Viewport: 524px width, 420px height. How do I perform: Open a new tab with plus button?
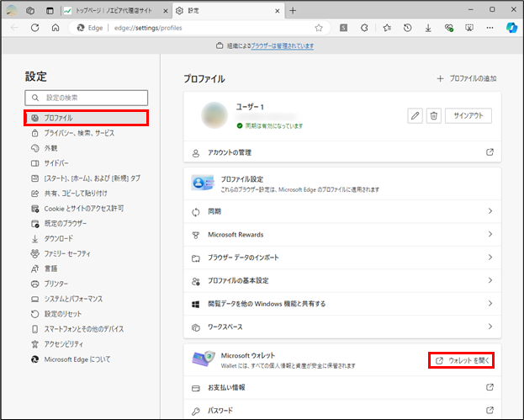(x=293, y=11)
